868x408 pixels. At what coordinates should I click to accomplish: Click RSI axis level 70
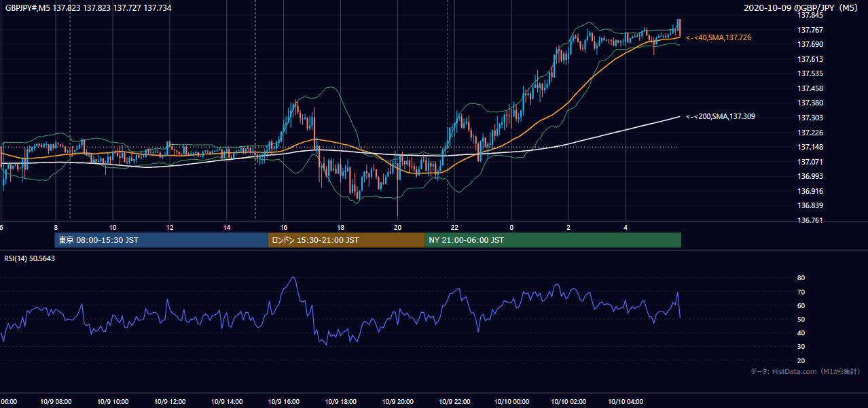click(x=801, y=292)
